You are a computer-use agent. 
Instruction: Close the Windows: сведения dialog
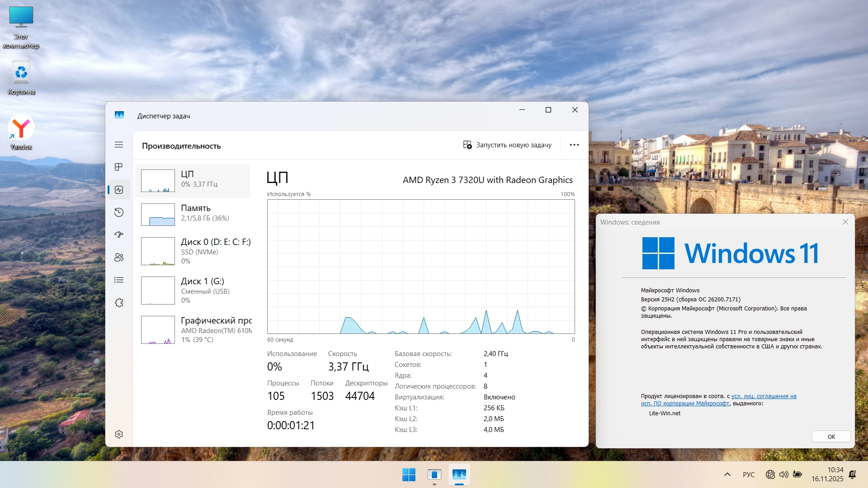coord(845,222)
